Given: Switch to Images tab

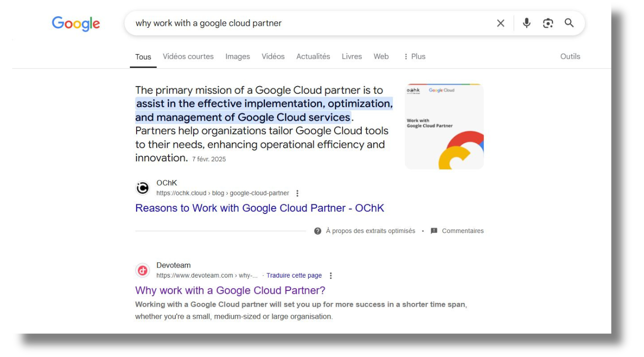Looking at the screenshot, I should click(x=238, y=56).
